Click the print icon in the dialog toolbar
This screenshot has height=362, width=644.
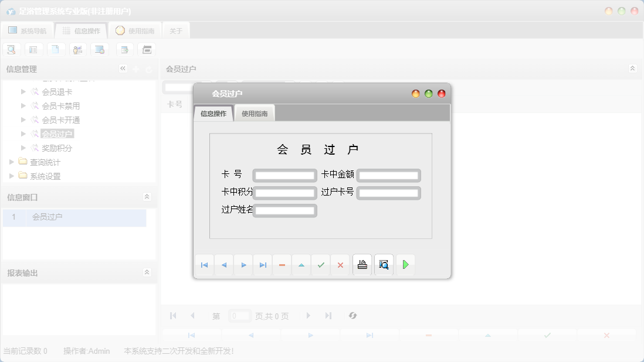coord(362,264)
